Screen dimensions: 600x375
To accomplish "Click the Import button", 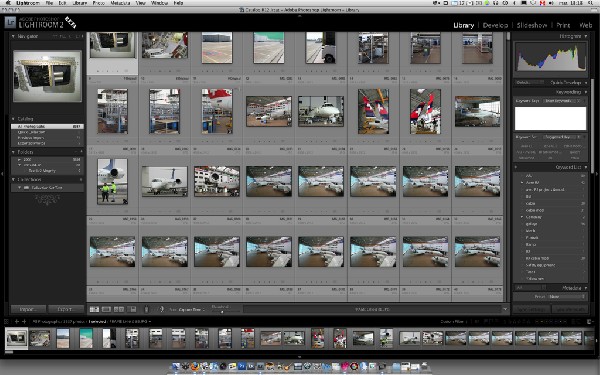I will 28,309.
